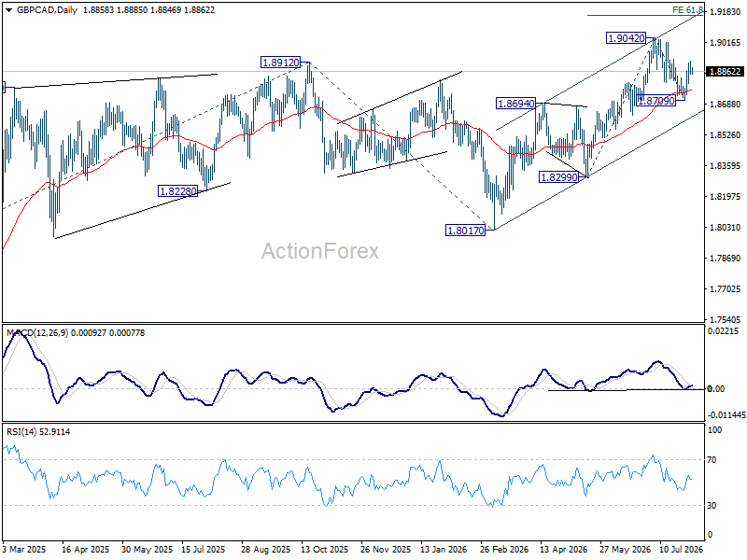Open the GBPCAD chart dropdown triangle
The height and width of the screenshot is (560, 747).
pyautogui.click(x=8, y=10)
